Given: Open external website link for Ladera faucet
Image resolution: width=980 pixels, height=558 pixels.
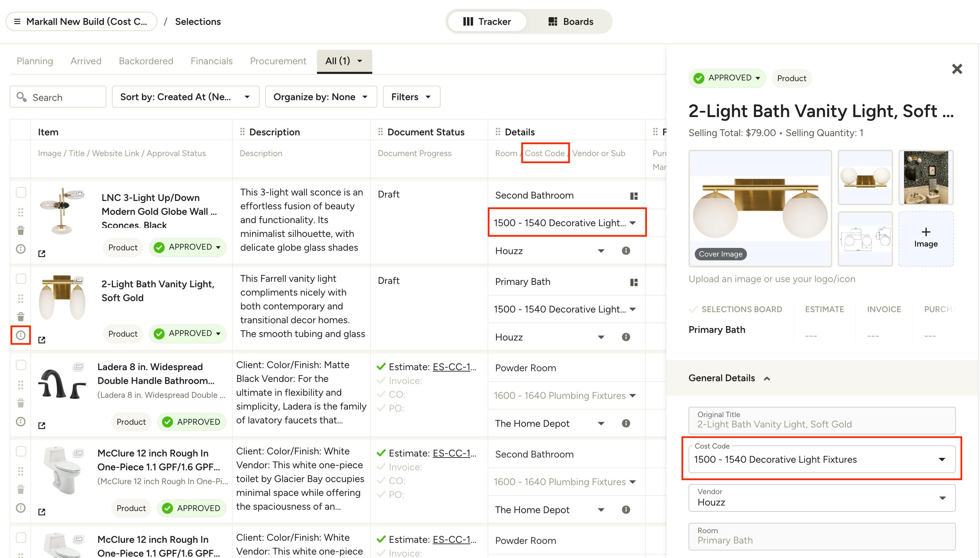Looking at the screenshot, I should [42, 425].
